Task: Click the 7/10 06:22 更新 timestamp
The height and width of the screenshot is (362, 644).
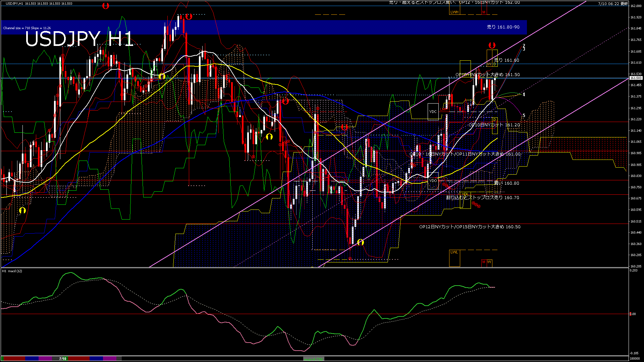Action: click(x=613, y=4)
